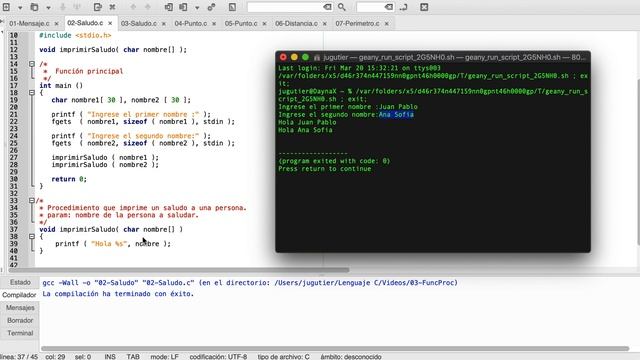Click the Reload file toolbar icon
The width and height of the screenshot is (640, 360).
[98, 7]
